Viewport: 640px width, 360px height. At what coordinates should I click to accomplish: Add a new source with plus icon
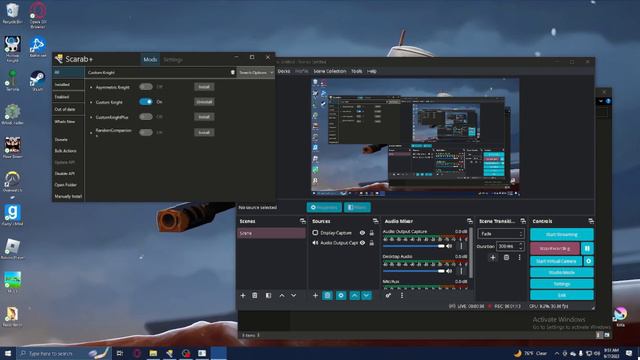coord(315,296)
